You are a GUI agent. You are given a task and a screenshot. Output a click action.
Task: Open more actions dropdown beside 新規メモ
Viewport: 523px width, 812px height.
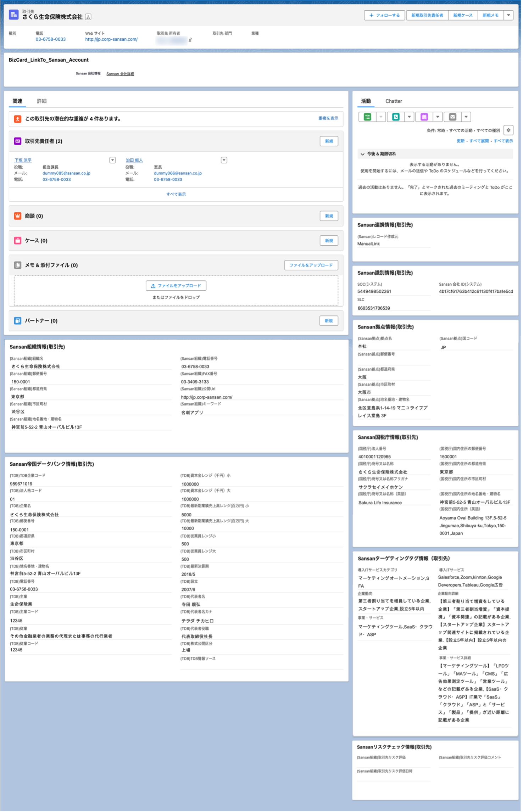tap(508, 15)
